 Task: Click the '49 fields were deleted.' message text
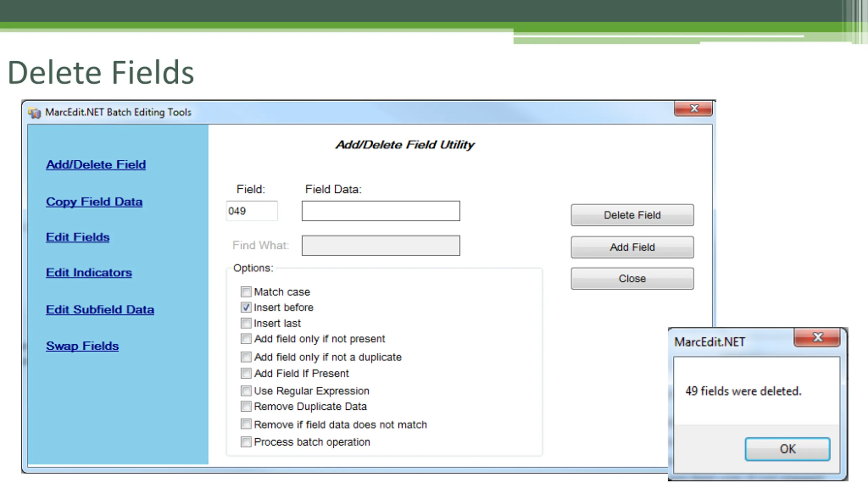744,391
